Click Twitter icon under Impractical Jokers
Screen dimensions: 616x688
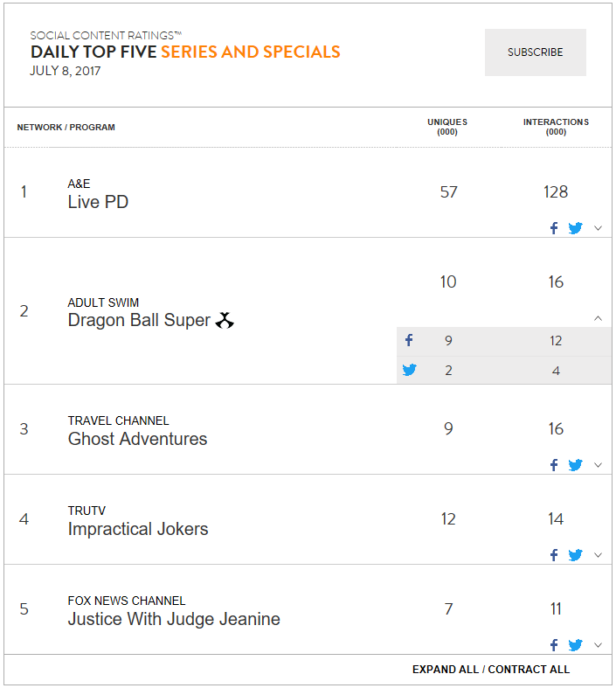coord(575,555)
